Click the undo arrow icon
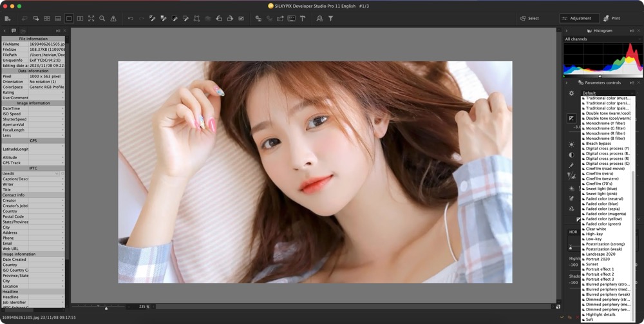The image size is (644, 324). click(x=131, y=19)
